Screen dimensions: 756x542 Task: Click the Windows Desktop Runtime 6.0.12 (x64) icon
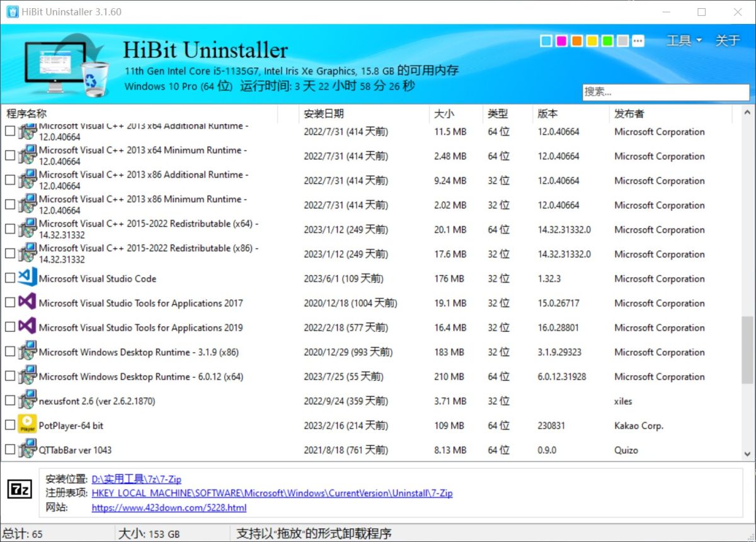[27, 376]
